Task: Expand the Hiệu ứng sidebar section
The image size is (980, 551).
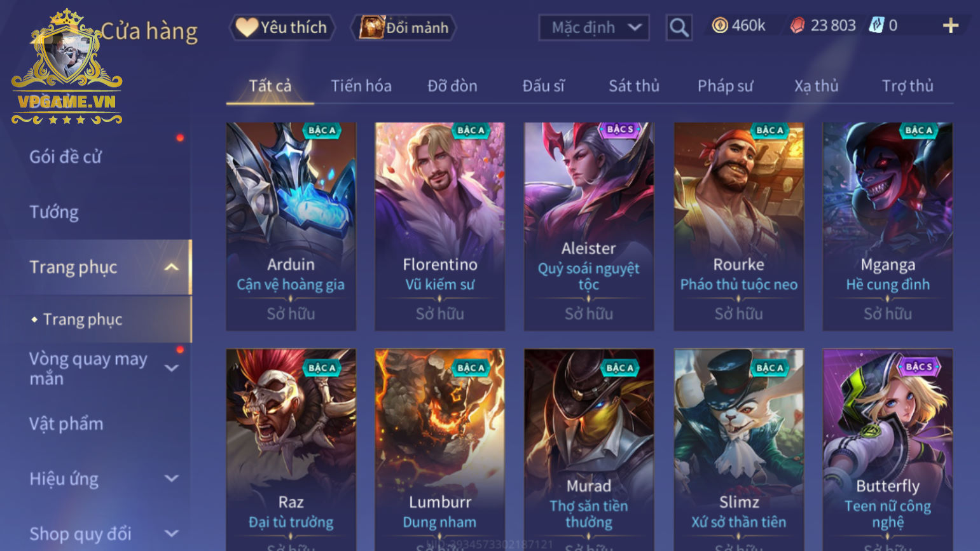Action: click(x=172, y=479)
